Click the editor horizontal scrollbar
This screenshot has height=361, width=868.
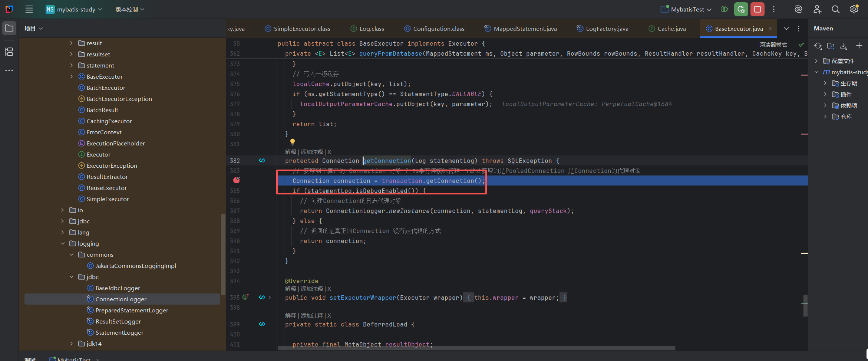pyautogui.click(x=476, y=348)
